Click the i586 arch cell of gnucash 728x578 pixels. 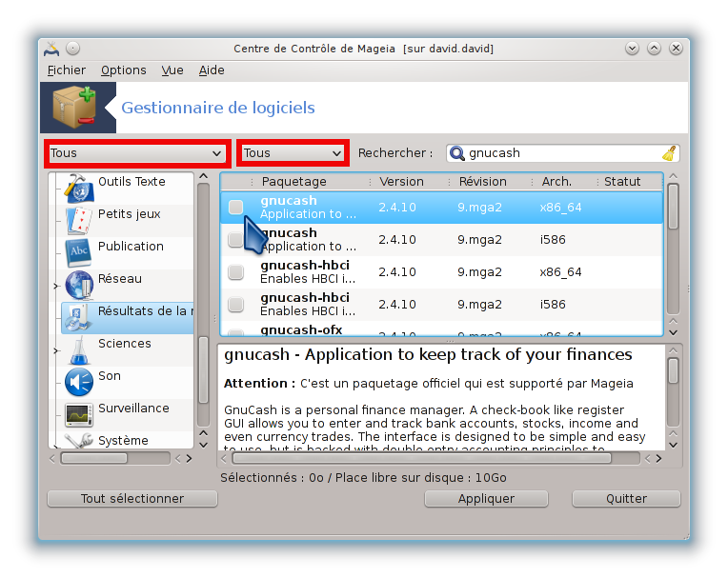tap(553, 240)
